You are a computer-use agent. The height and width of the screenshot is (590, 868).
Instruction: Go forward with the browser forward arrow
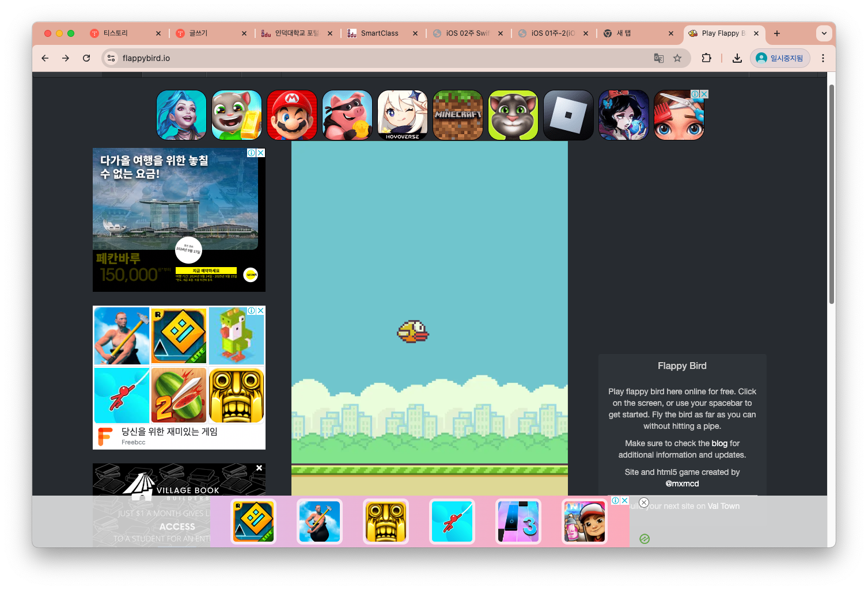tap(66, 58)
